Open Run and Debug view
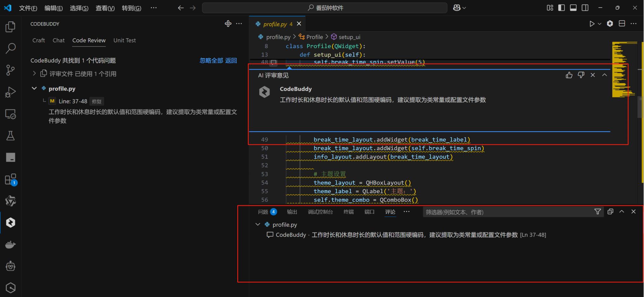 [10, 92]
